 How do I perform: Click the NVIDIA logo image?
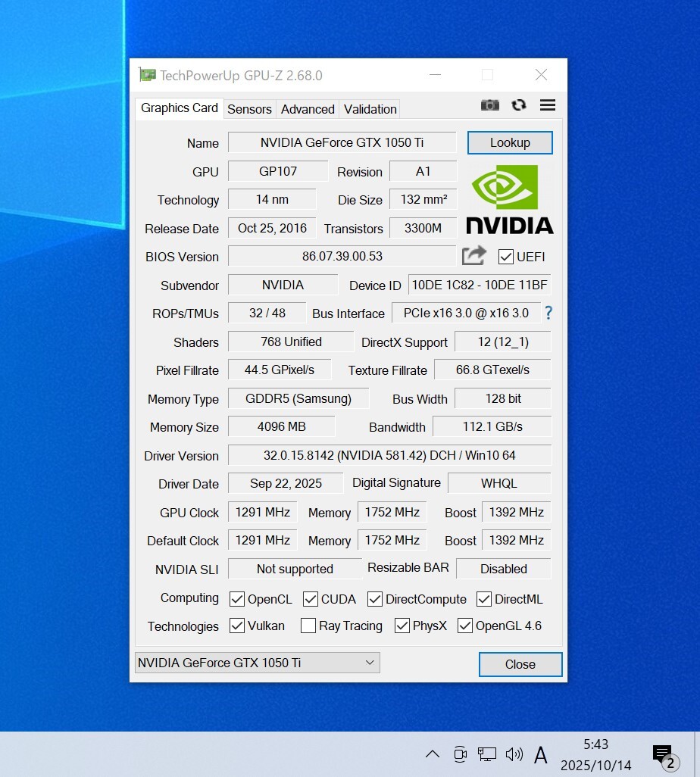pyautogui.click(x=509, y=199)
